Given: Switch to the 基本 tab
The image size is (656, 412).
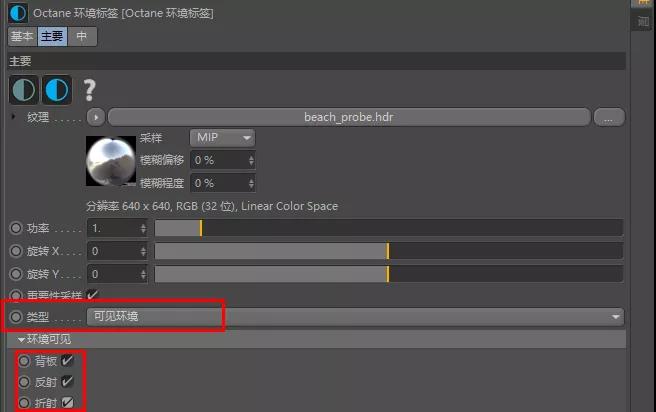Looking at the screenshot, I should tap(22, 37).
